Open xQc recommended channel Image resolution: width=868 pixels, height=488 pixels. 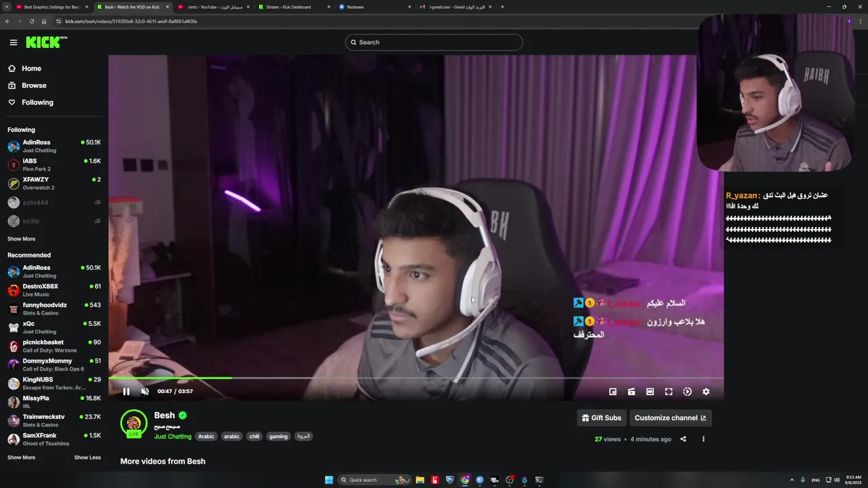pyautogui.click(x=54, y=327)
